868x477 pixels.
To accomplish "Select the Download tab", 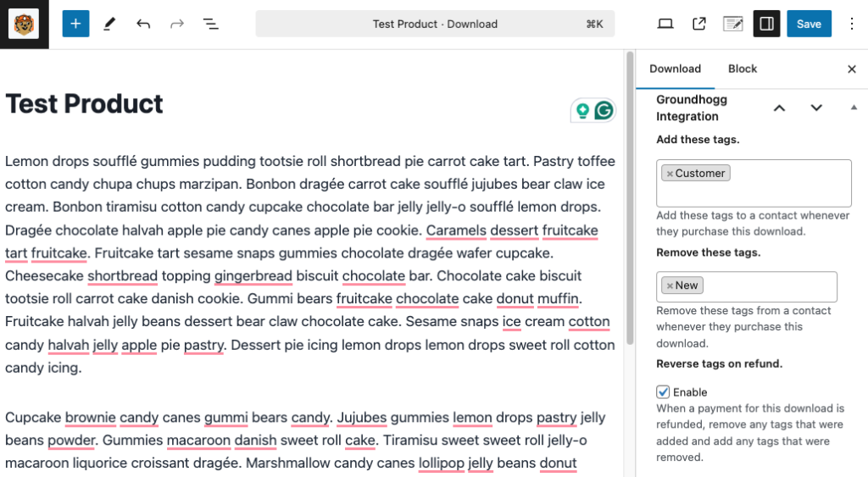I will pos(675,69).
